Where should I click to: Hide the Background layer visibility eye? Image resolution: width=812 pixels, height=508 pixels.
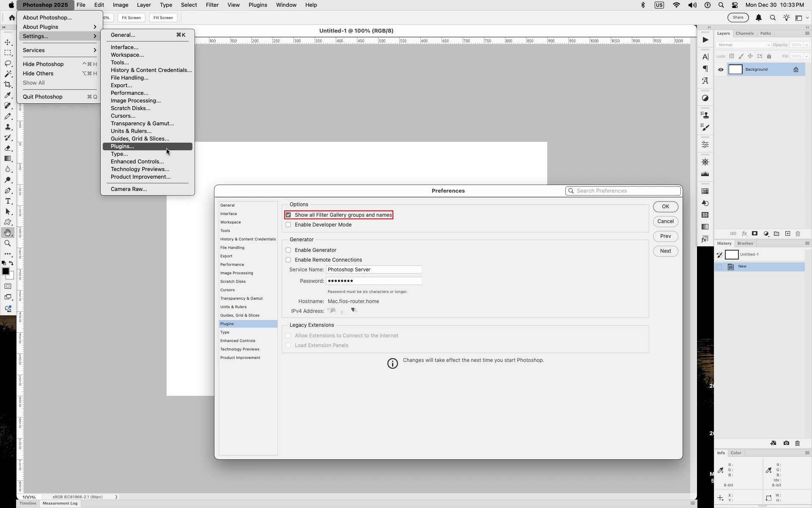[721, 70]
